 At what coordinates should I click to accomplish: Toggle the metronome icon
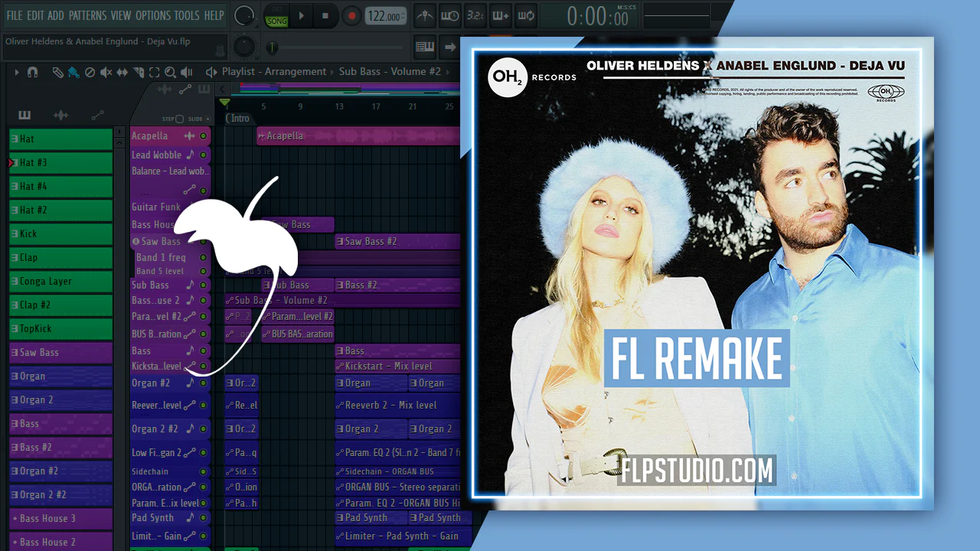pos(424,15)
